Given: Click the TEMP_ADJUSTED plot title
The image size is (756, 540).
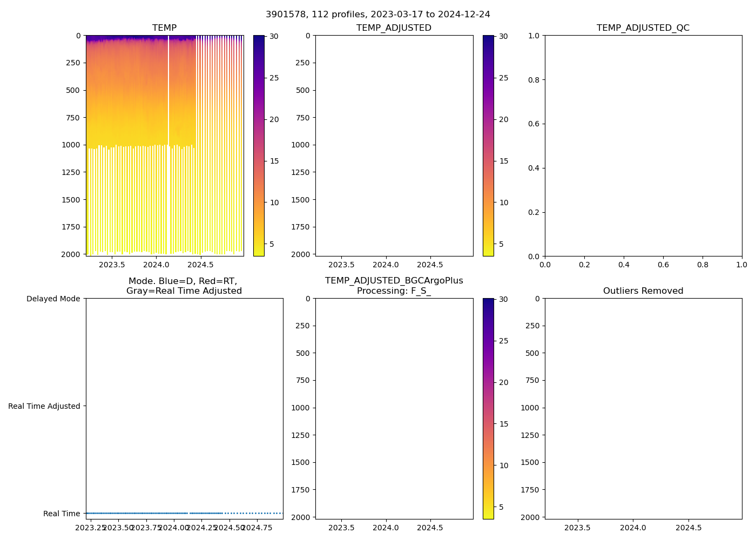Looking at the screenshot, I should point(394,28).
